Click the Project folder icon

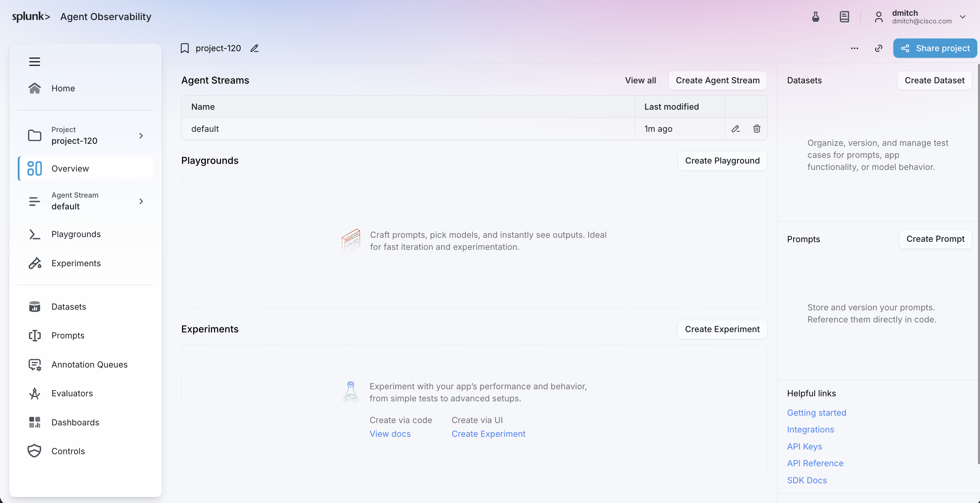34,135
